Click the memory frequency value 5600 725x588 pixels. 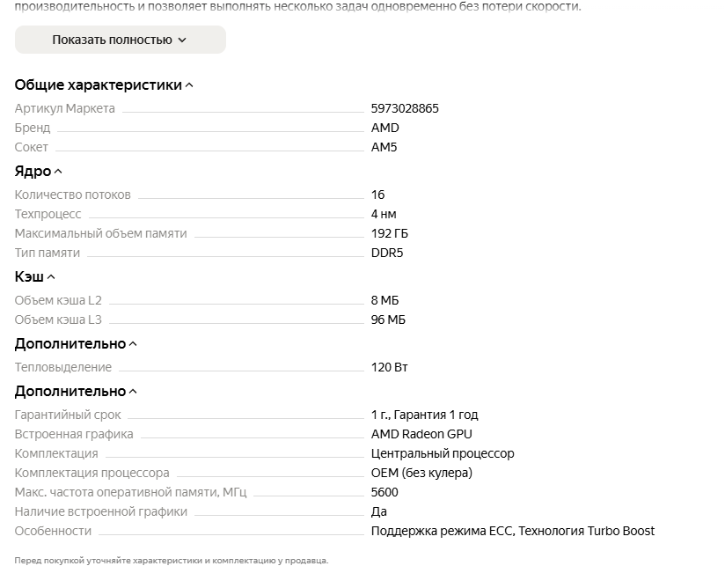(x=384, y=492)
